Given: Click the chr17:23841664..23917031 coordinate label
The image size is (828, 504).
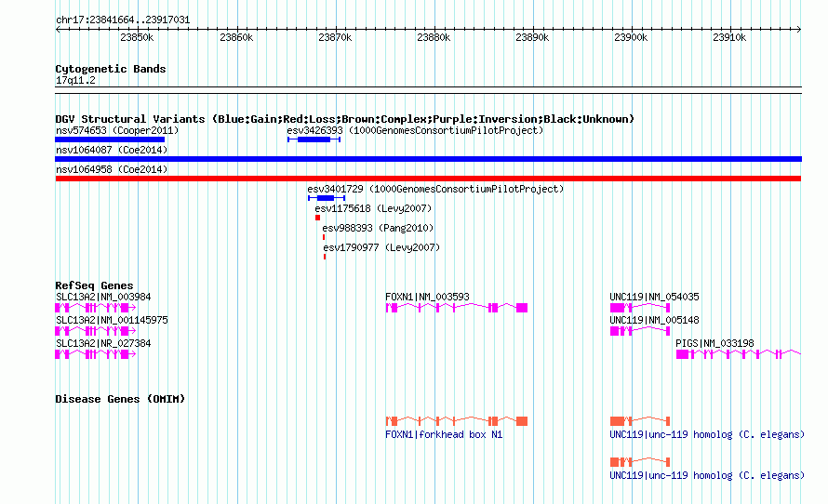Looking at the screenshot, I should click(x=123, y=20).
